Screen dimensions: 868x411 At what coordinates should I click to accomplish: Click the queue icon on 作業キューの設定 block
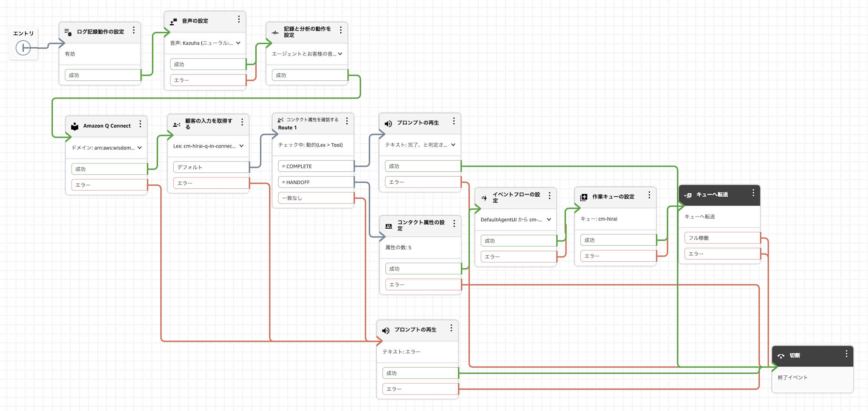[x=583, y=197]
